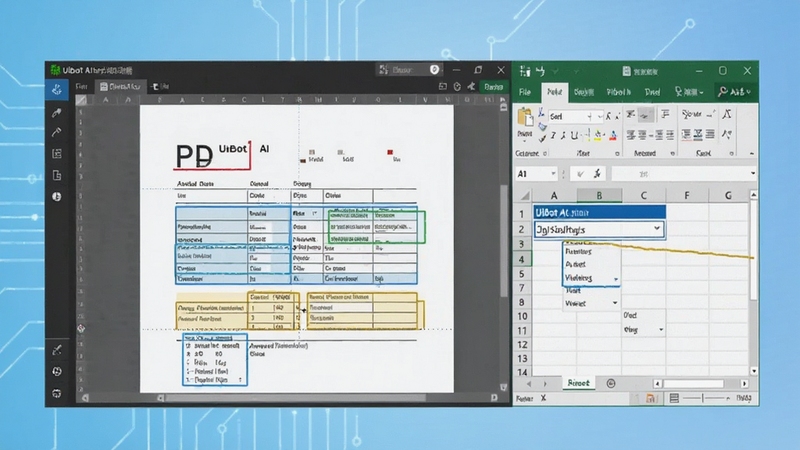
Task: Click the bottommost icon in UiBot sidebar
Action: [57, 393]
